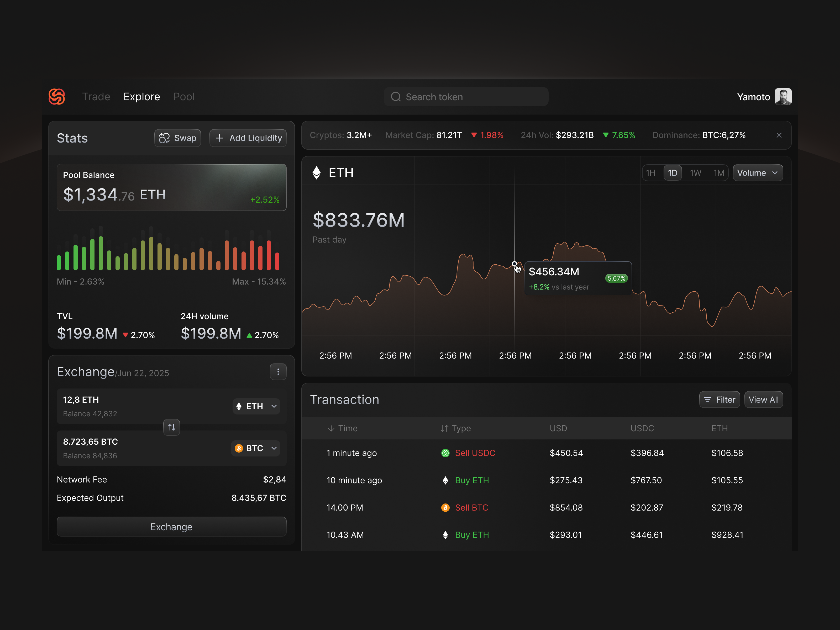The height and width of the screenshot is (630, 840).
Task: Open the Swap tool in Stats panel
Action: [x=177, y=138]
